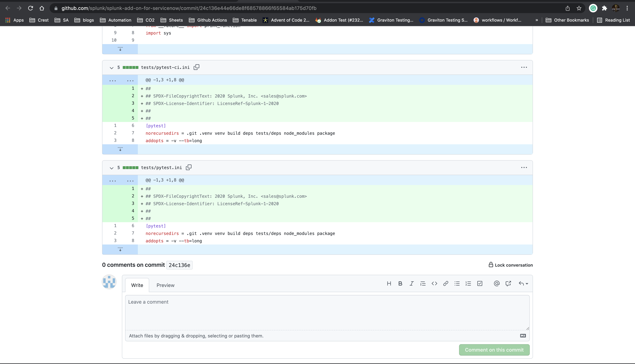Mention a user with @ icon

coord(497,283)
